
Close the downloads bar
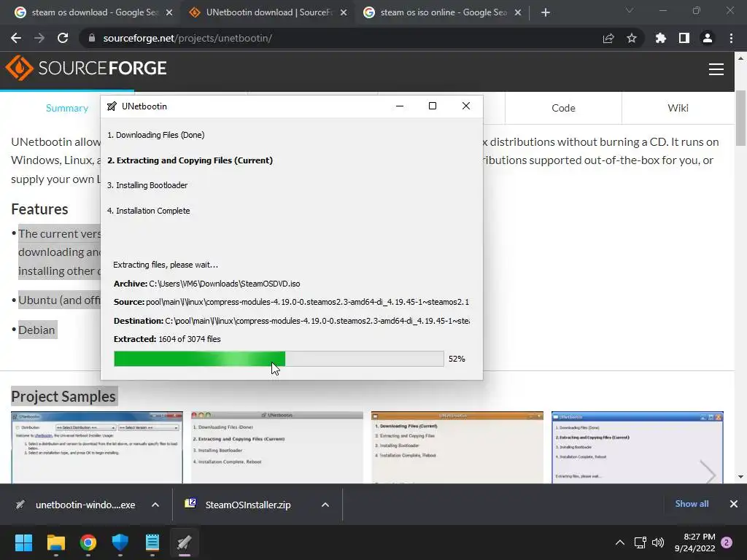point(734,504)
